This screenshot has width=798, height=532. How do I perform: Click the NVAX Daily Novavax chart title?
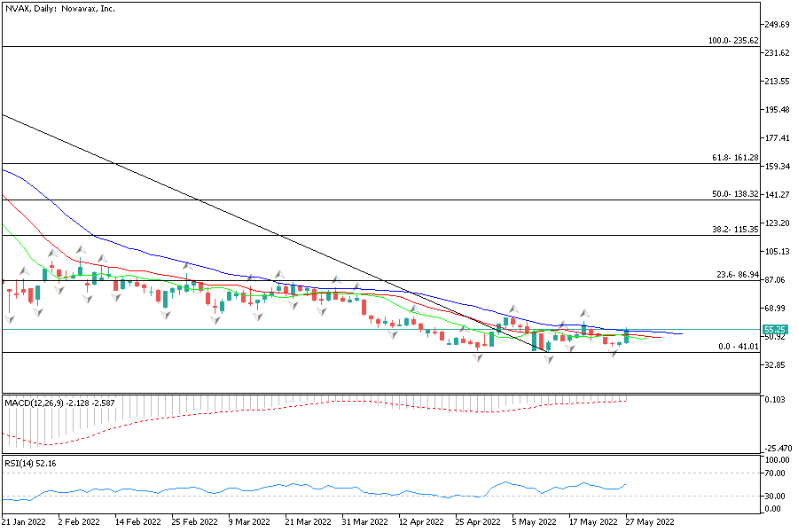(x=59, y=8)
